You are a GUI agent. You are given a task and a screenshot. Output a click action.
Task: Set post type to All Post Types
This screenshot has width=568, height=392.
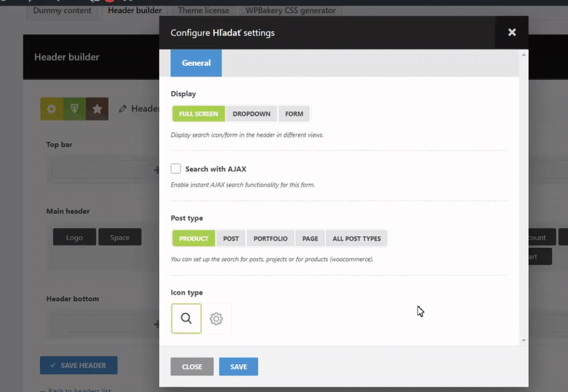[357, 239]
